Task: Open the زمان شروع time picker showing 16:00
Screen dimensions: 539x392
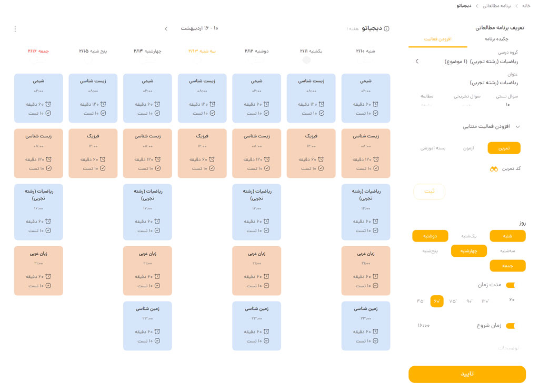Action: pyautogui.click(x=424, y=325)
